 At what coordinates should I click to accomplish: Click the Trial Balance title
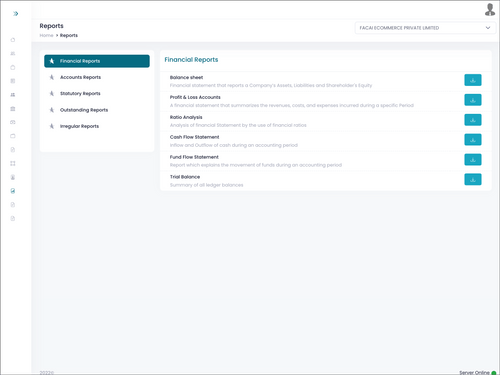(x=185, y=177)
